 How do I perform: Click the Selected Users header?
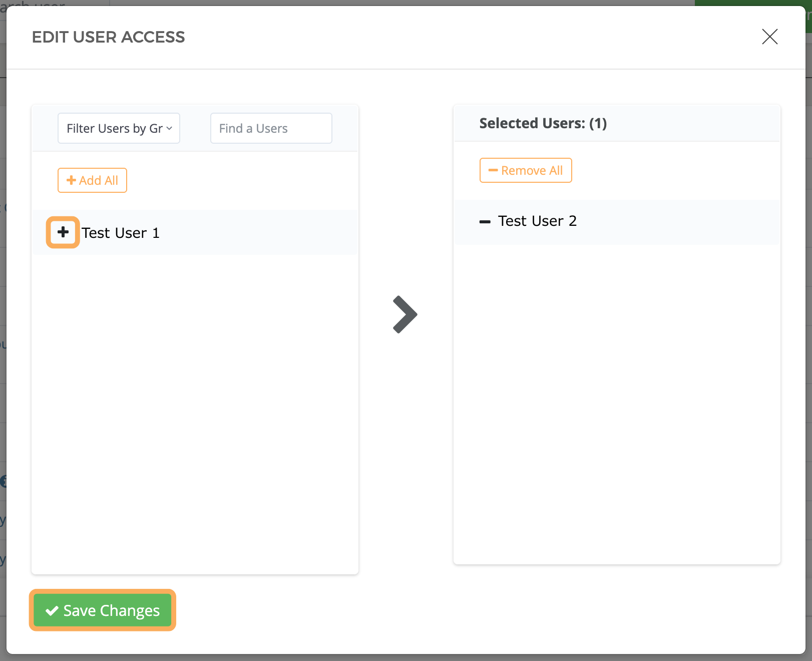click(543, 123)
